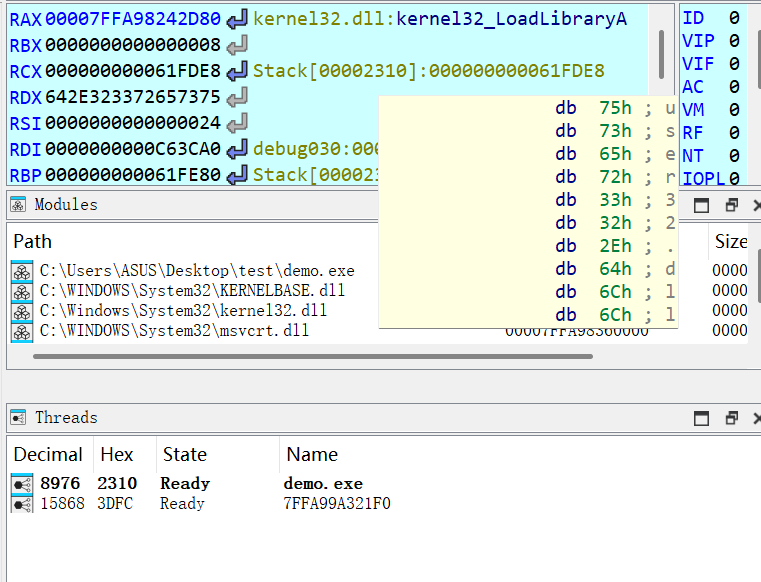761x582 pixels.
Task: Toggle the VIP flag value
Action: (x=733, y=41)
